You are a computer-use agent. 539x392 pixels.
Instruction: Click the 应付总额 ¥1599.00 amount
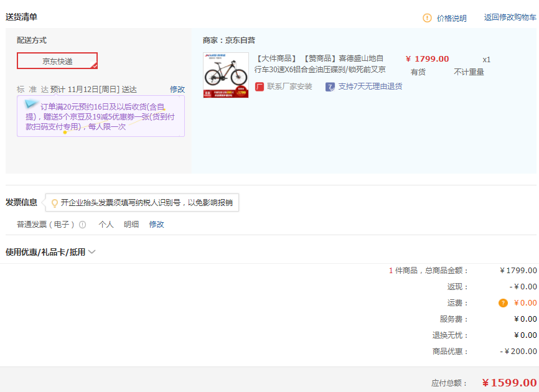click(509, 383)
